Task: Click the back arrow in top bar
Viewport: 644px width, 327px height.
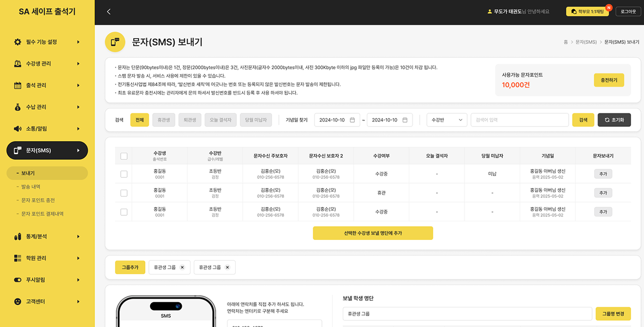Action: pos(109,11)
